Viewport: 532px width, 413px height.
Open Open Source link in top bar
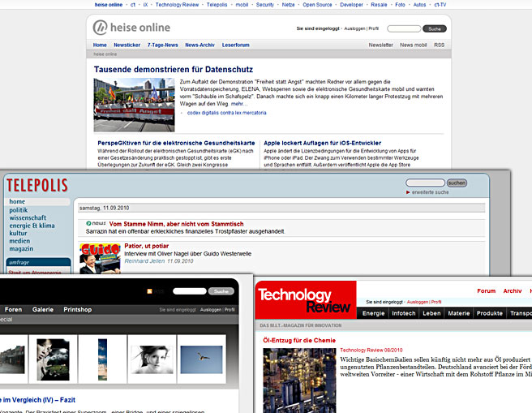(x=317, y=5)
